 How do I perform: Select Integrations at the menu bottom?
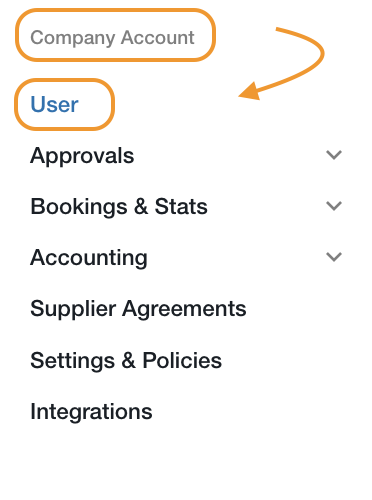click(x=91, y=412)
